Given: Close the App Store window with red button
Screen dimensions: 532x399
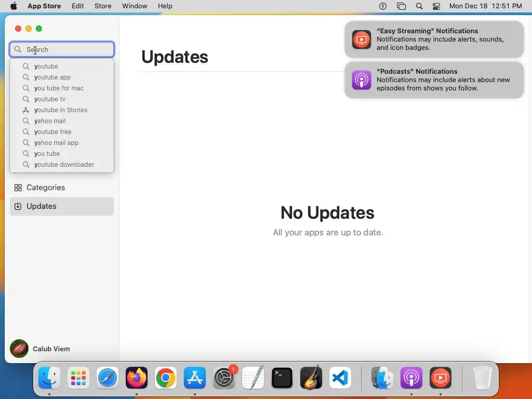Looking at the screenshot, I should point(18,29).
